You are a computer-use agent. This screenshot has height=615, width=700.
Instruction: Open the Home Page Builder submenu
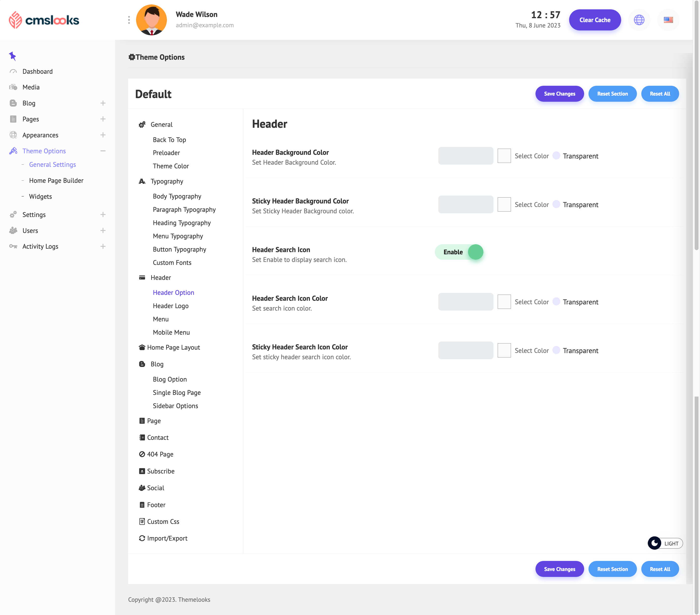[x=56, y=181]
